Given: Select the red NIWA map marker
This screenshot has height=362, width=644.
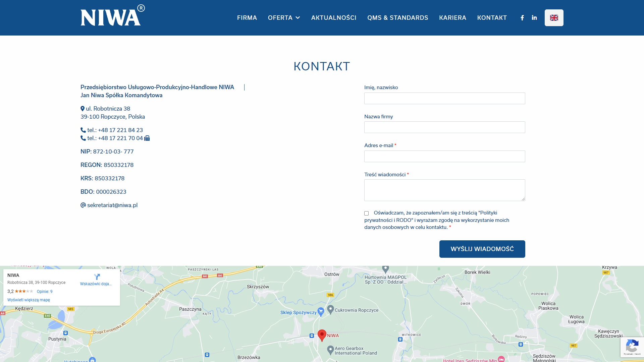Looking at the screenshot, I should [x=322, y=335].
